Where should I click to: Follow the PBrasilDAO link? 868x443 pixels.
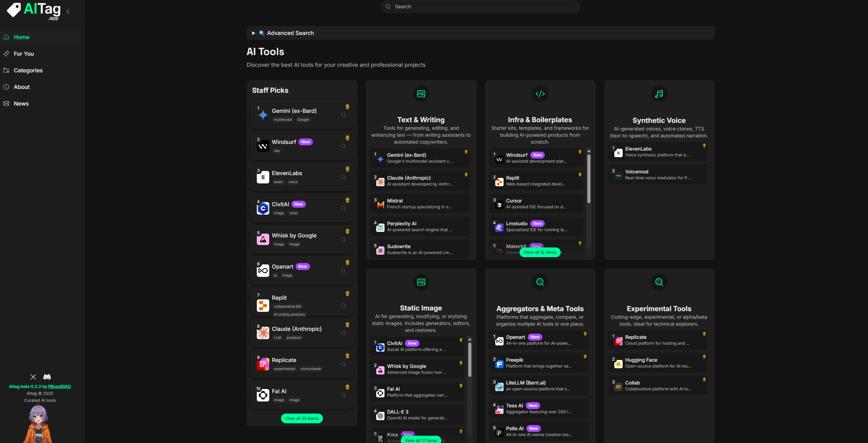point(60,387)
